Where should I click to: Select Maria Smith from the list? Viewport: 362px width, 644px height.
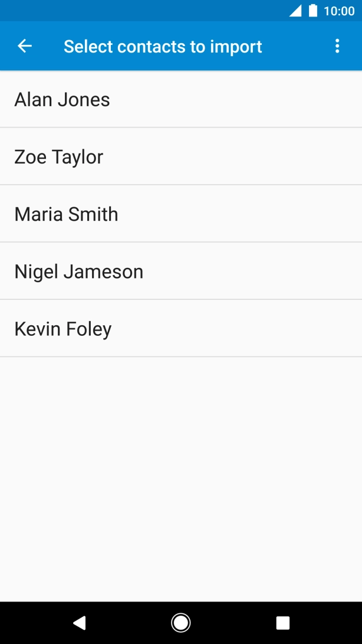66,214
